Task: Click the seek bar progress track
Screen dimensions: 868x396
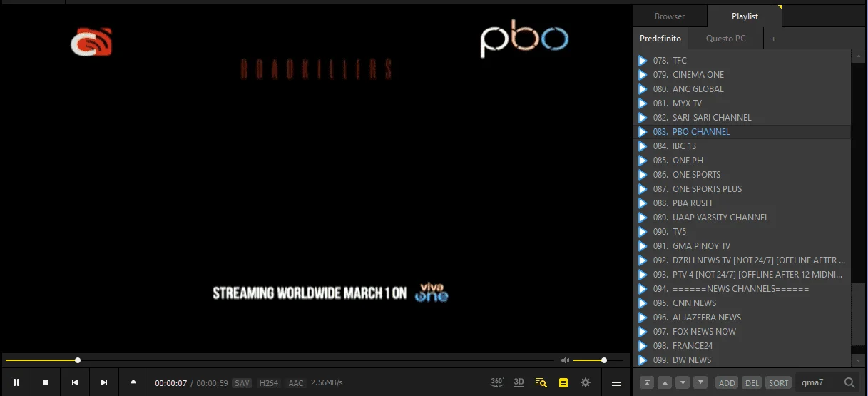Action: pos(278,360)
